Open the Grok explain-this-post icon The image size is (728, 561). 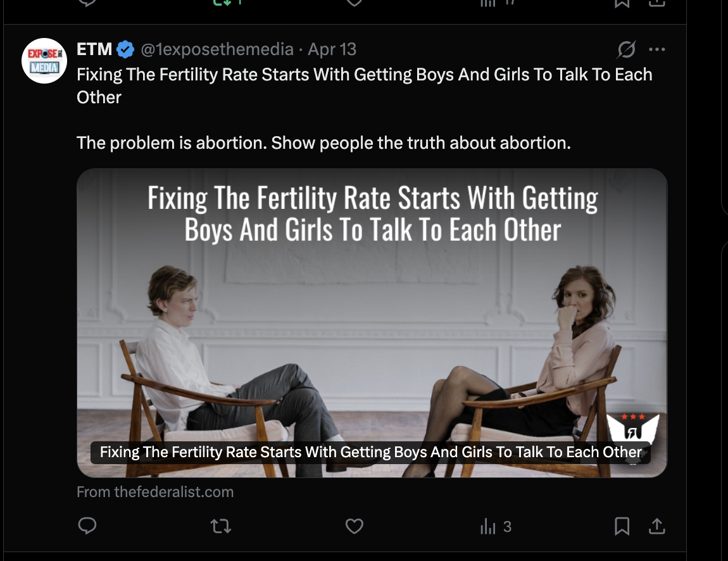(626, 49)
